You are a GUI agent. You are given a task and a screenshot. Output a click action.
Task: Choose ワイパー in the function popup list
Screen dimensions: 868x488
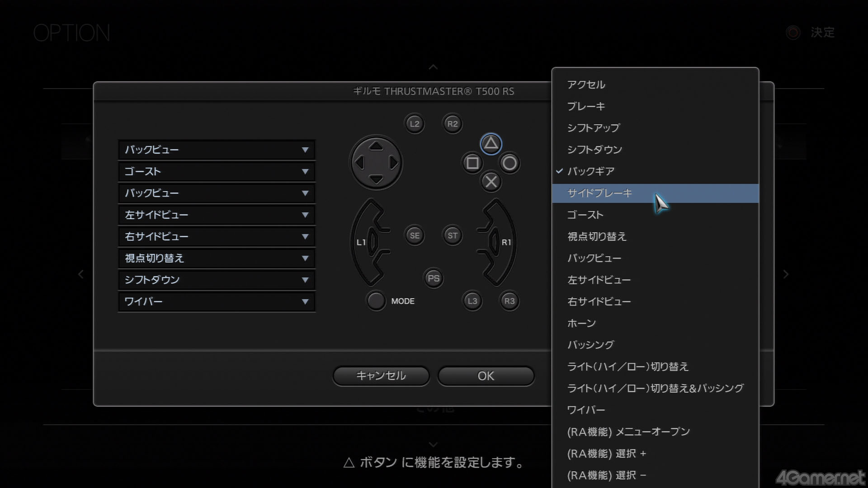(x=655, y=410)
